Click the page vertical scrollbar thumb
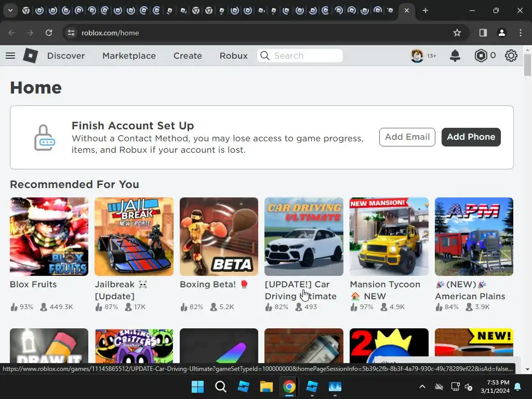 (527, 65)
